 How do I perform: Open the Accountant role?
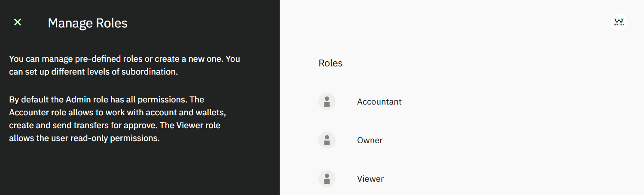tap(379, 102)
